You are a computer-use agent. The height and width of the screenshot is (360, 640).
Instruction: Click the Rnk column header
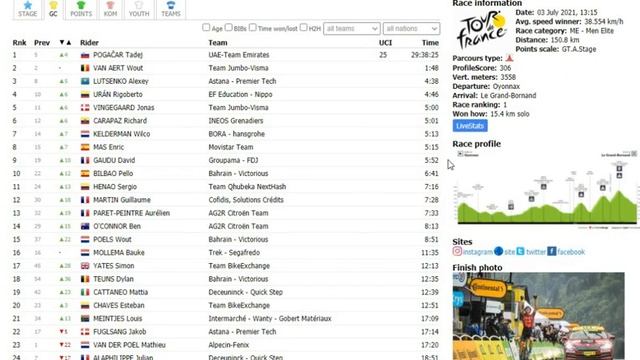pyautogui.click(x=19, y=42)
